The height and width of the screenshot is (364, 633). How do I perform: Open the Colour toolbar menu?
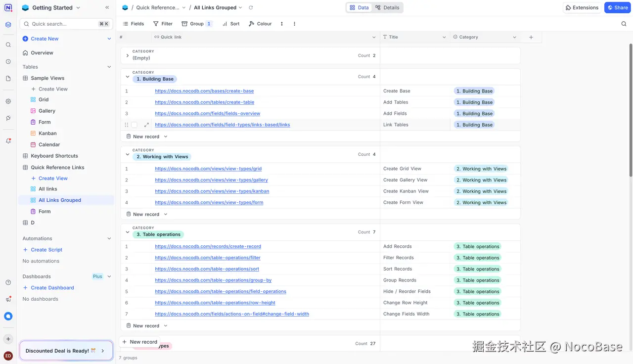(260, 24)
